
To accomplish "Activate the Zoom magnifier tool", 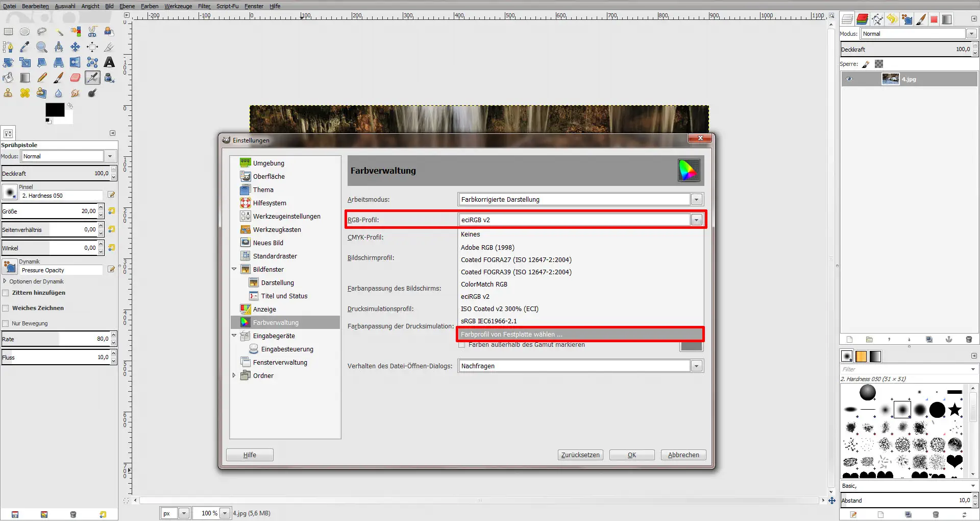I will coord(42,47).
